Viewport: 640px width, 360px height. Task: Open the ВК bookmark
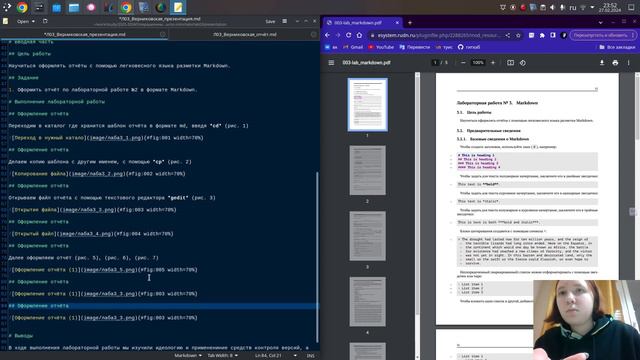331,47
